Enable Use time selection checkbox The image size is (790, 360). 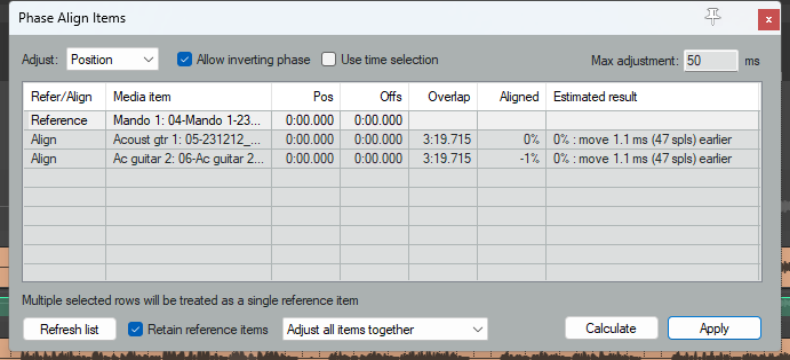(x=329, y=59)
